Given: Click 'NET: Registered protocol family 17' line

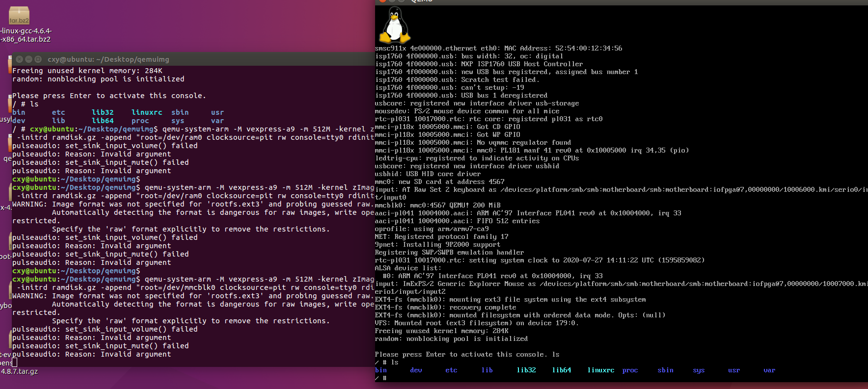Looking at the screenshot, I should click(x=442, y=237).
